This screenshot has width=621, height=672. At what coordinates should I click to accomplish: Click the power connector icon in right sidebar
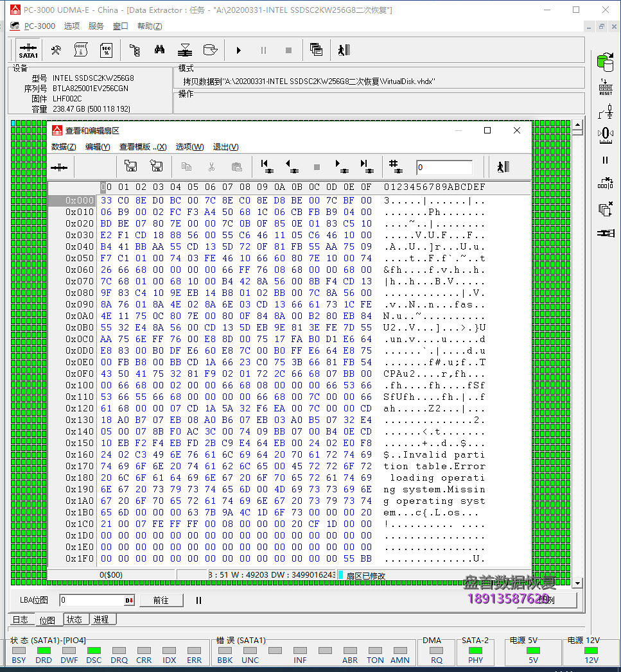606,112
